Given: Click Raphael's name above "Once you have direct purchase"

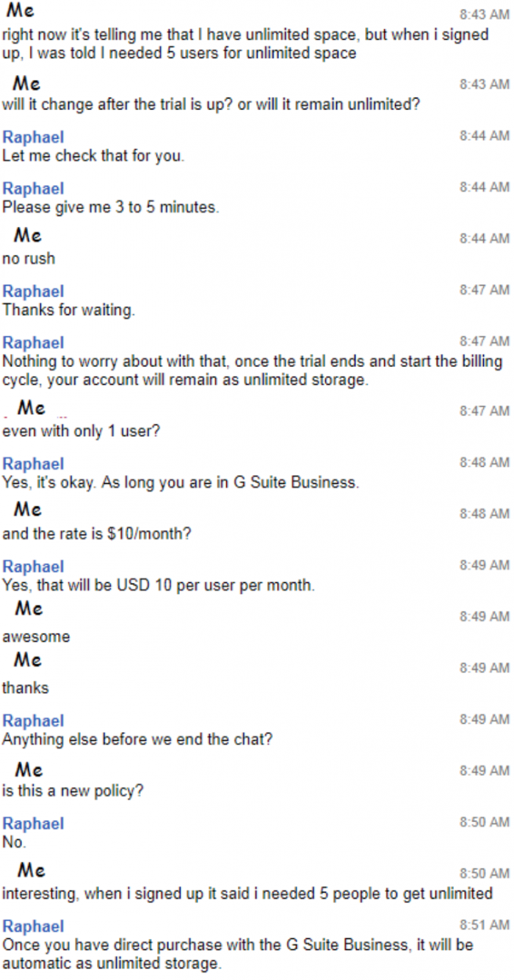Looking at the screenshot, I should pos(33,926).
